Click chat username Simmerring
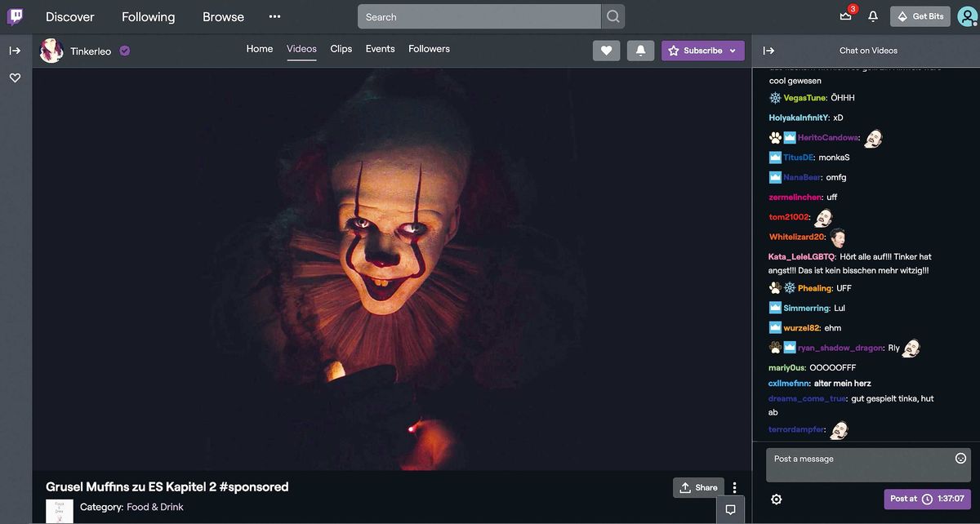The image size is (980, 524). [x=807, y=309]
